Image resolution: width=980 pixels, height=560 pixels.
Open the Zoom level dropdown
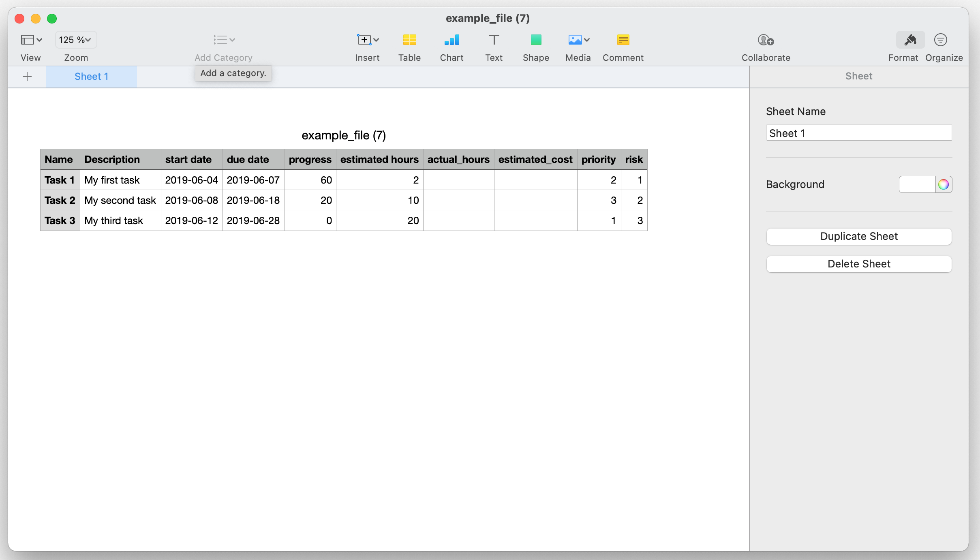point(75,39)
